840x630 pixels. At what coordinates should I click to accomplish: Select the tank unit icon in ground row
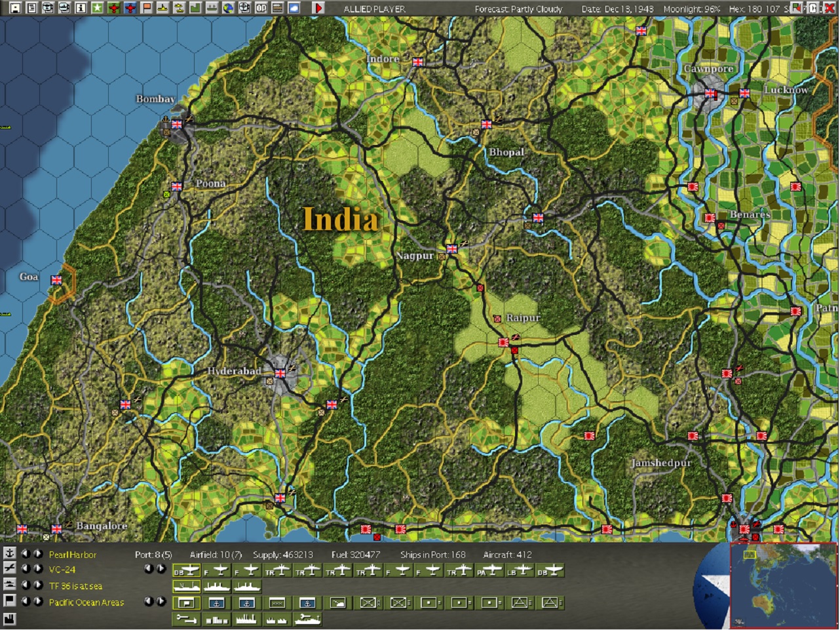coord(337,602)
